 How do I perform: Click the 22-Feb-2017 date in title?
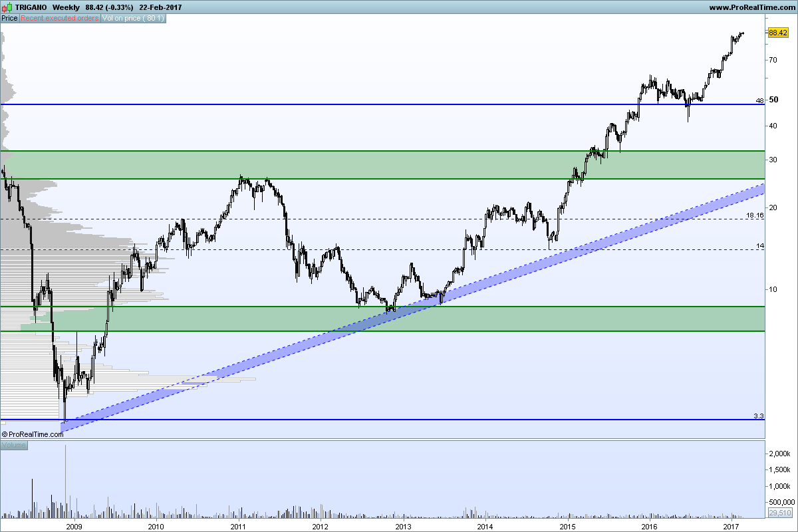click(x=161, y=7)
